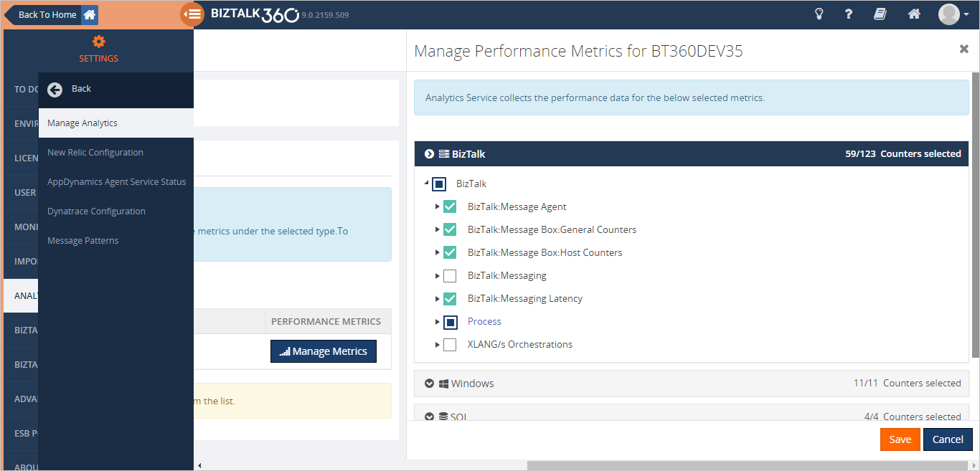This screenshot has height=471, width=980.
Task: Click the Manage Metrics button
Action: (324, 351)
